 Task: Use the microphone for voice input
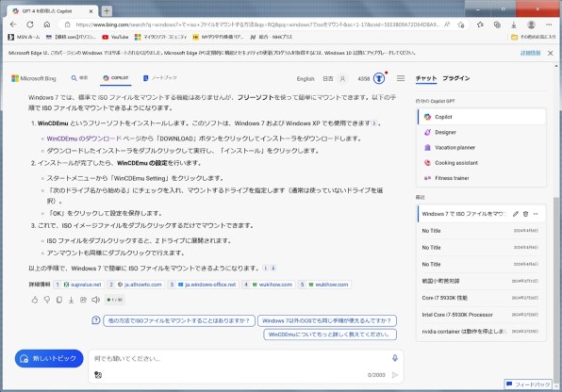[394, 357]
